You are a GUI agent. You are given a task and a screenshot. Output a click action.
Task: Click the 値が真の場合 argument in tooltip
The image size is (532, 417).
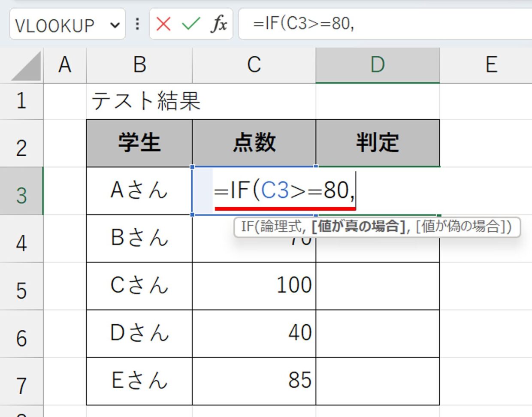click(359, 226)
